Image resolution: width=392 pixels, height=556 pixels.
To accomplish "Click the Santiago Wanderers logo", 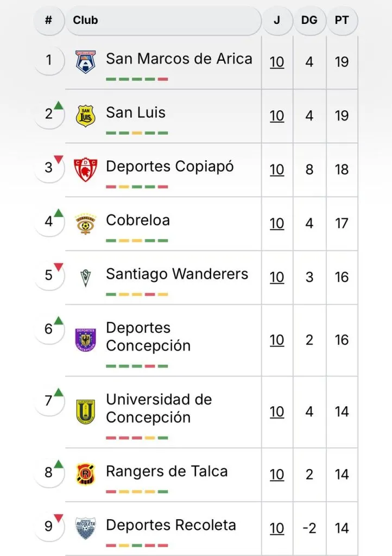I will [86, 277].
